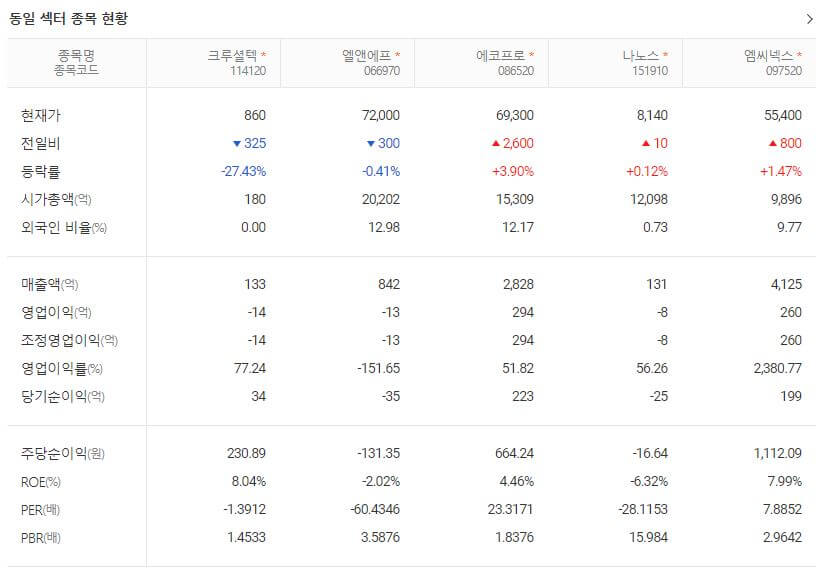828x577 pixels.
Task: Select the 외국인 비율(%) row label
Action: click(64, 228)
